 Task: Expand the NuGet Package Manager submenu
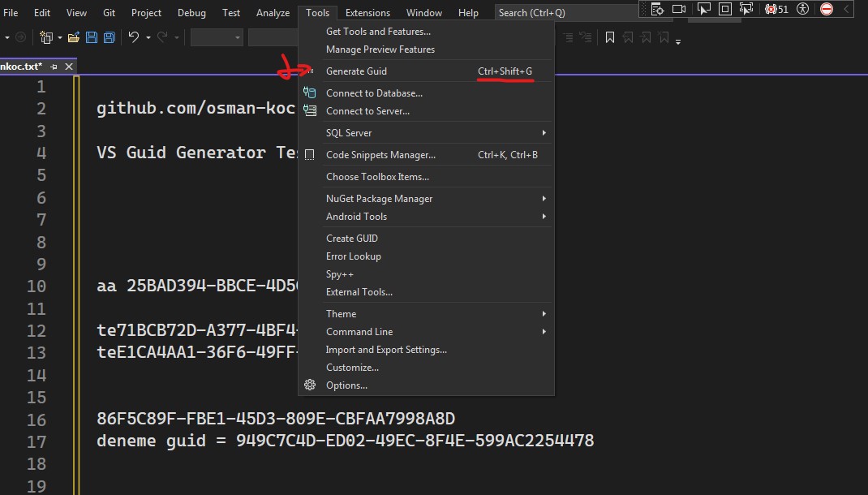coord(544,198)
